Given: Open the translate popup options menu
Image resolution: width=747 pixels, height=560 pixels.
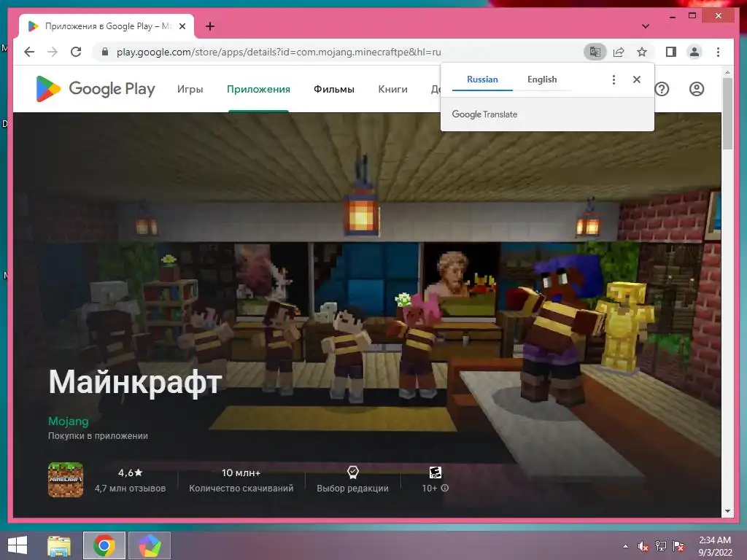Looking at the screenshot, I should tap(614, 79).
